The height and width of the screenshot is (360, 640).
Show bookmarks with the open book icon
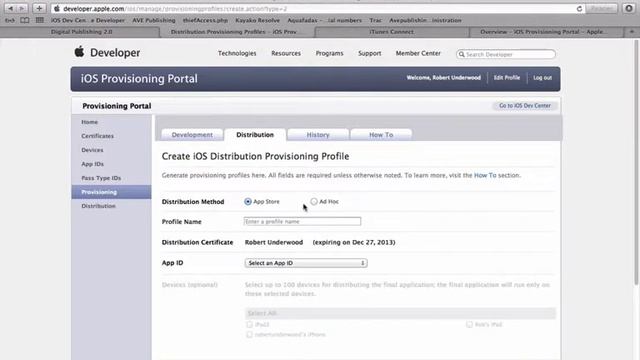(24, 20)
